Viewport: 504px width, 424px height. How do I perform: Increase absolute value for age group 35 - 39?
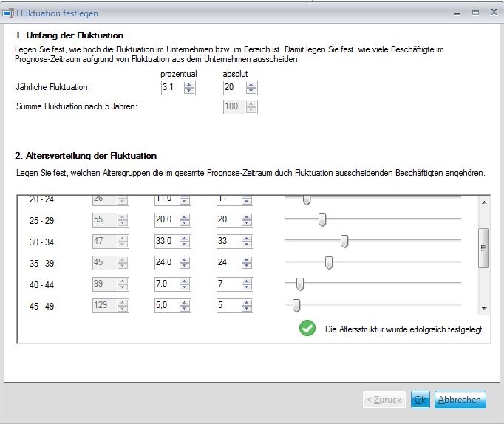(x=247, y=260)
